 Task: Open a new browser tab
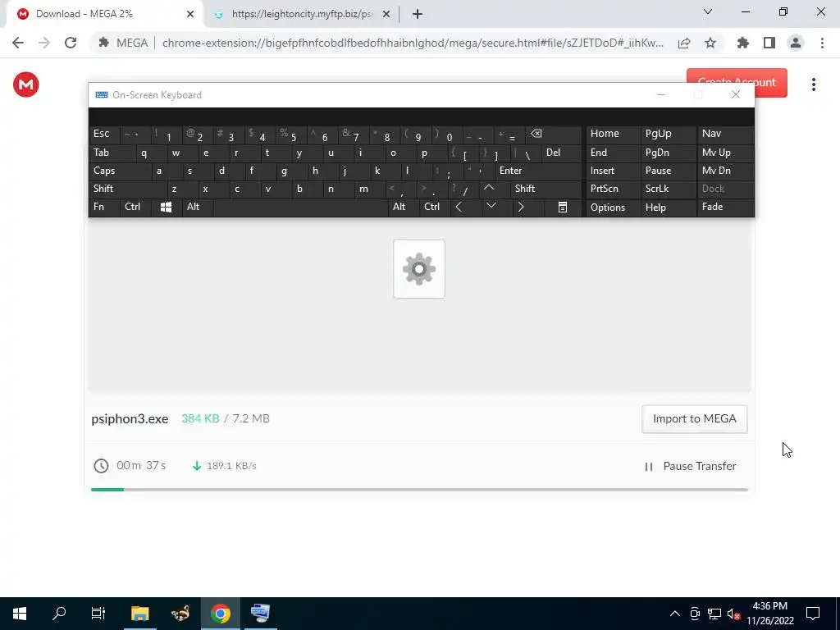pos(418,14)
